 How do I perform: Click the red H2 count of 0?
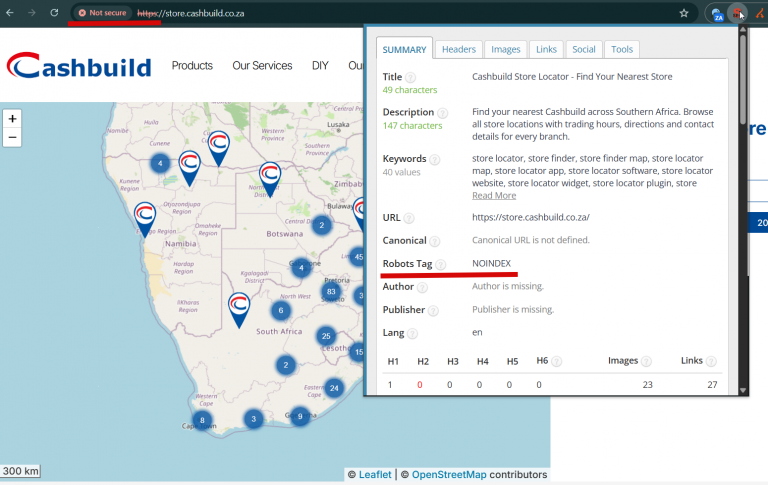(x=419, y=385)
